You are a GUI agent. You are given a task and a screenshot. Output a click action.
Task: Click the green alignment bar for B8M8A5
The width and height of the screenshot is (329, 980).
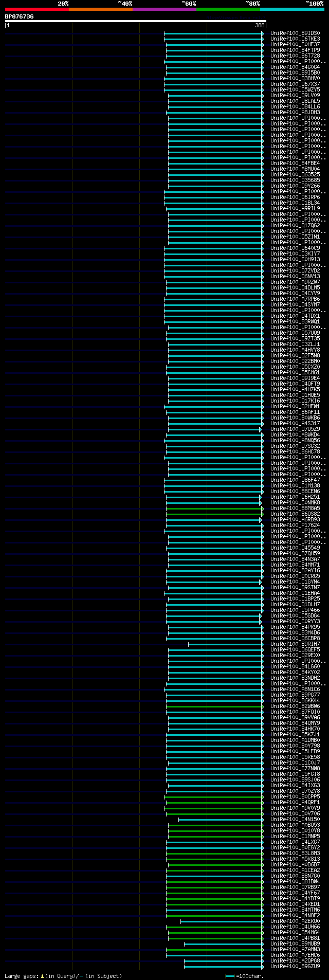[x=215, y=508]
